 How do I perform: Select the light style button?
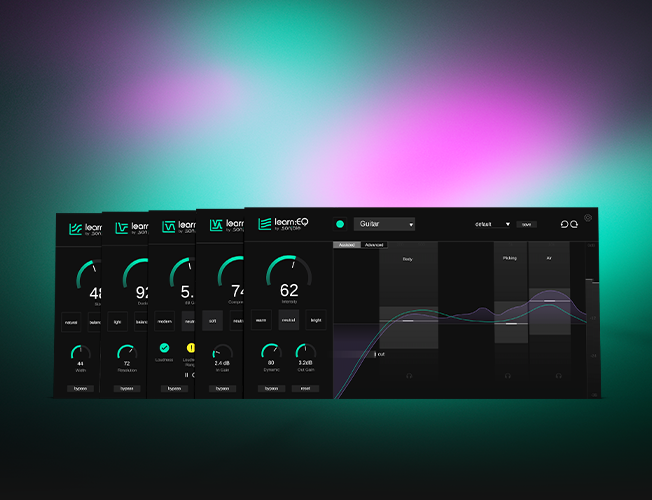click(117, 322)
